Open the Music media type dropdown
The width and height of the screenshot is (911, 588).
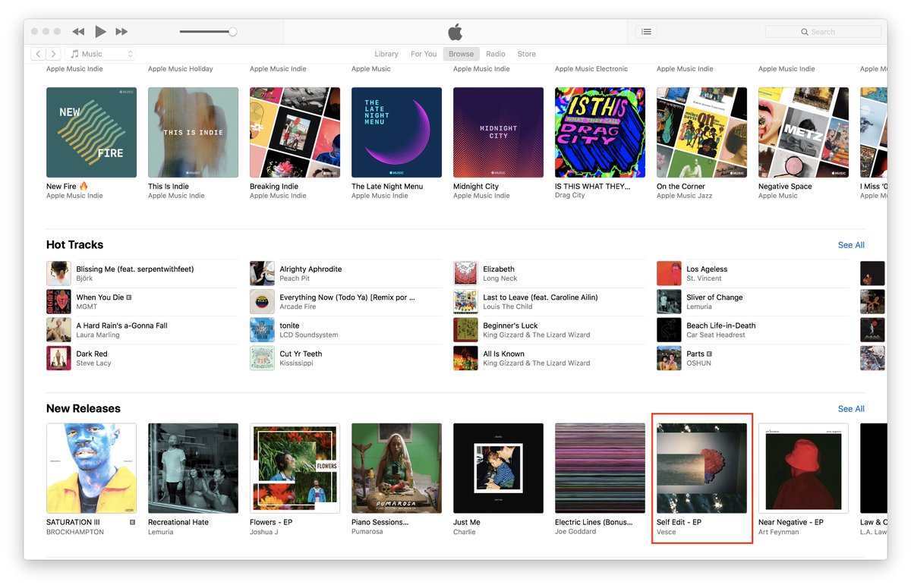[x=99, y=54]
